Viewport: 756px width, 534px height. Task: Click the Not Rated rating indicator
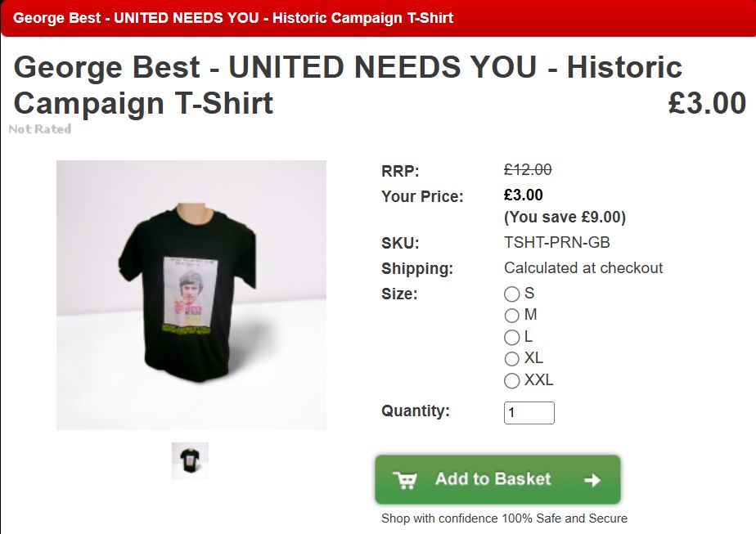coord(40,129)
